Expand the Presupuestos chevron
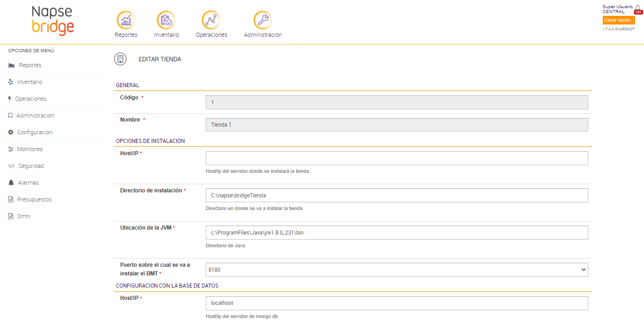Screen dimensions: 644x328 100,200
